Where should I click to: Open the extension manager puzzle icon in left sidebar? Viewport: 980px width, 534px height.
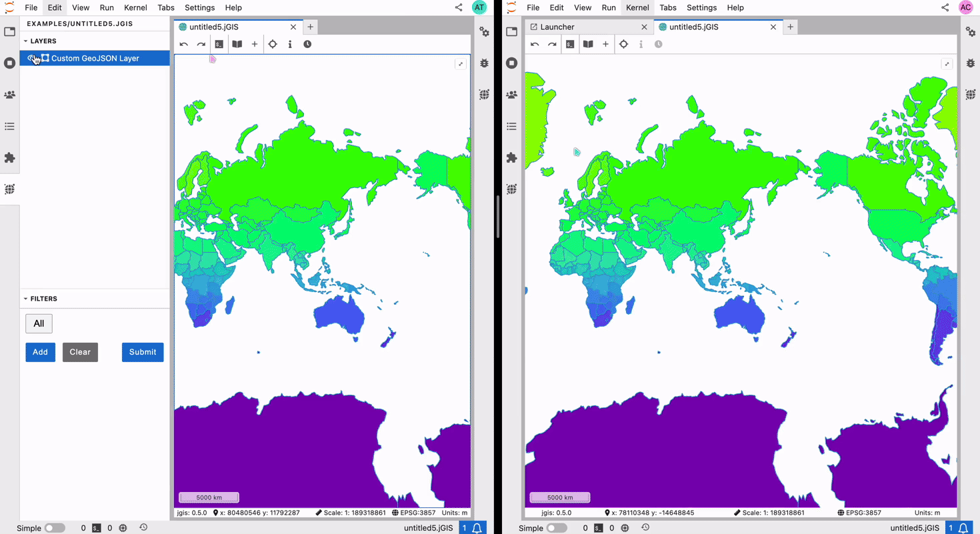click(9, 158)
